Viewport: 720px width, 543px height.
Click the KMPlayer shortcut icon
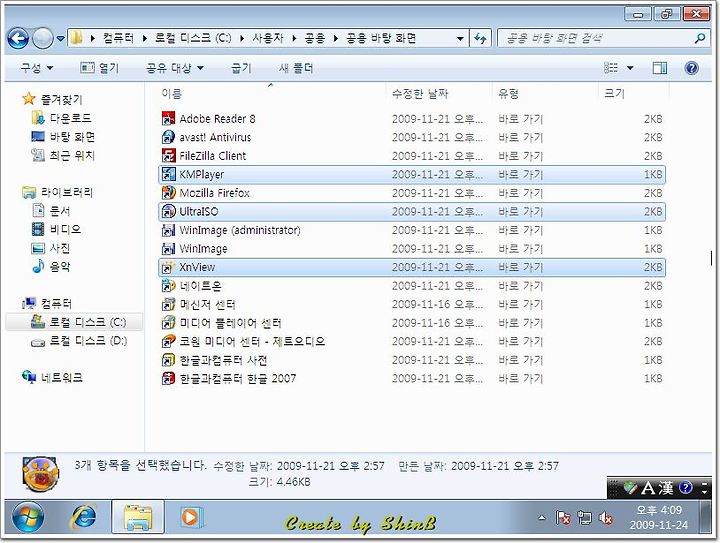[169, 174]
